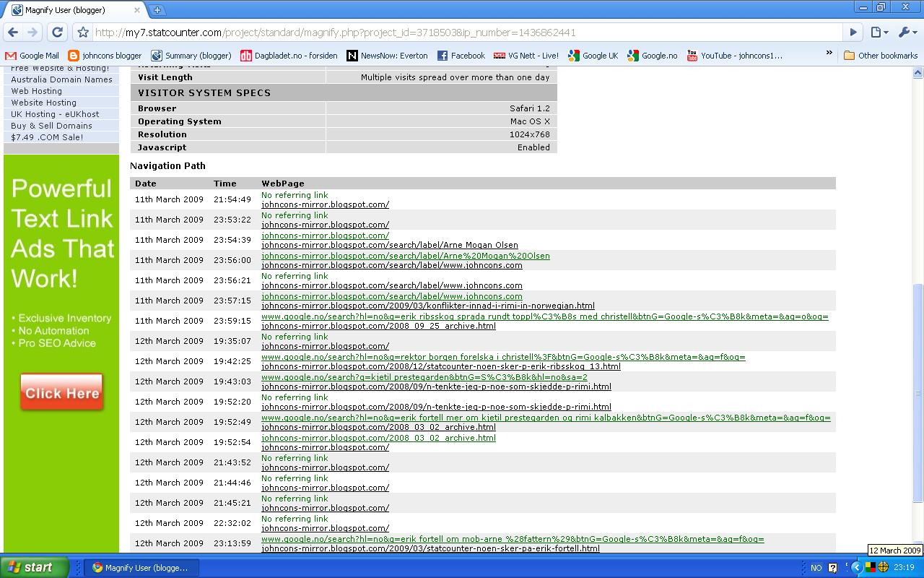Open the 'rektor borgen forelska i christell' referrer link

(x=503, y=357)
